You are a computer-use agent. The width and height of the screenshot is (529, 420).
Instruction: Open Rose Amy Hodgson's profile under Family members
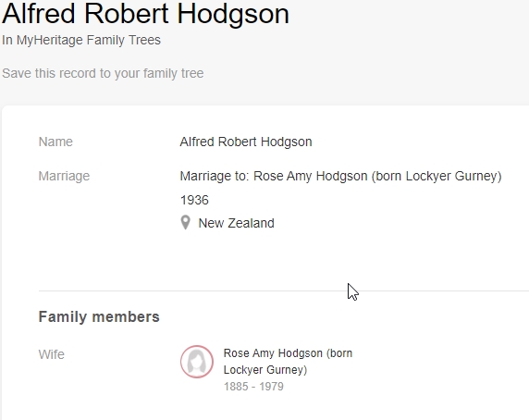[x=288, y=362]
